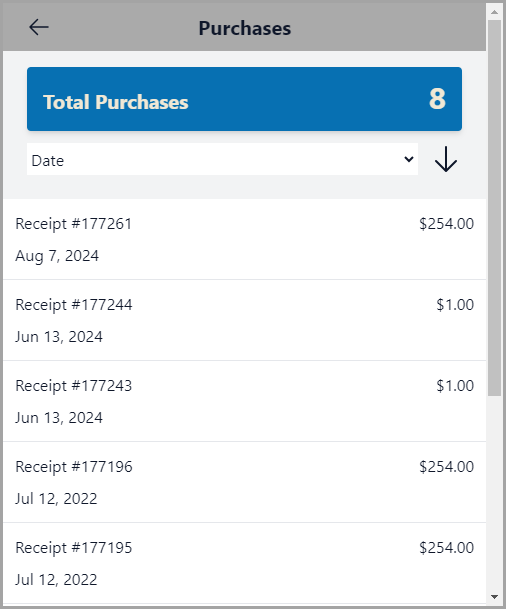Go back using the left arrow icon
Screen dimensions: 506x609
[x=39, y=27]
